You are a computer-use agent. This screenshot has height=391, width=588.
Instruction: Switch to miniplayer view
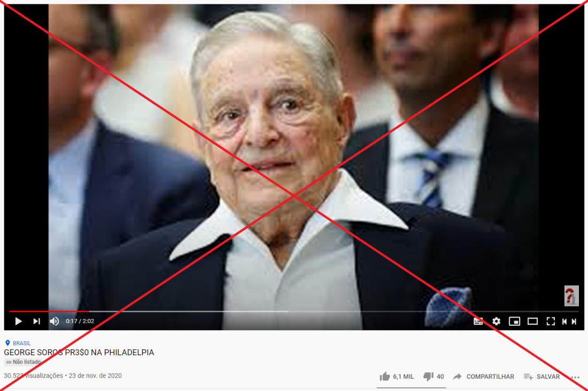(x=514, y=321)
